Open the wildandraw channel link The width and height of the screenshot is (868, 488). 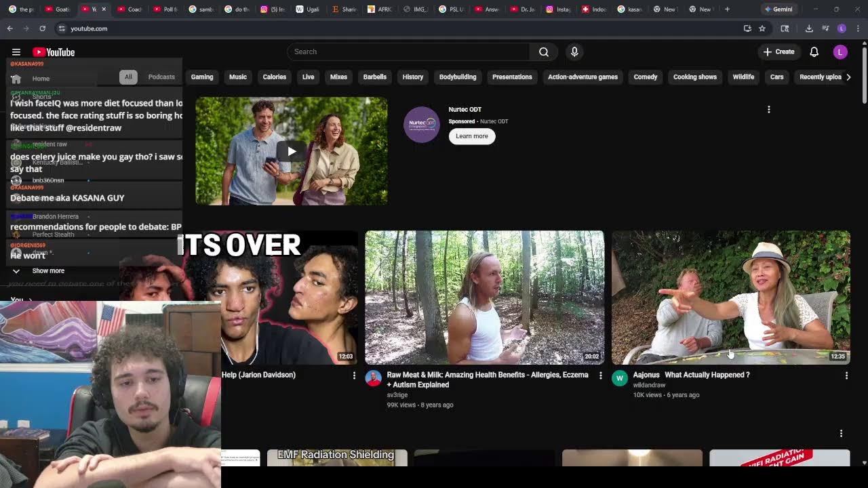649,385
